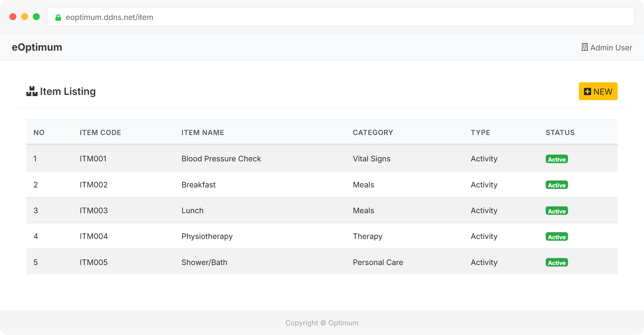Click the Copyright Optimum footer text
Screen dimensions: 644x335
pos(322,323)
